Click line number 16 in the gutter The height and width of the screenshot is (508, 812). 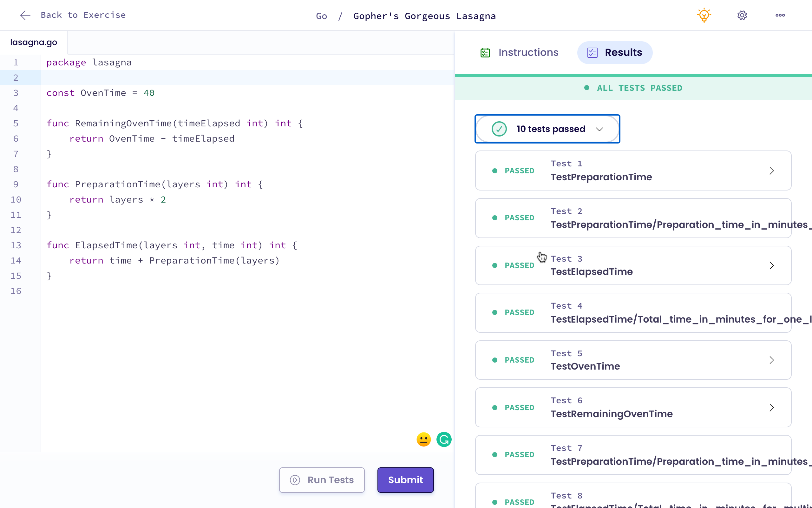point(16,291)
